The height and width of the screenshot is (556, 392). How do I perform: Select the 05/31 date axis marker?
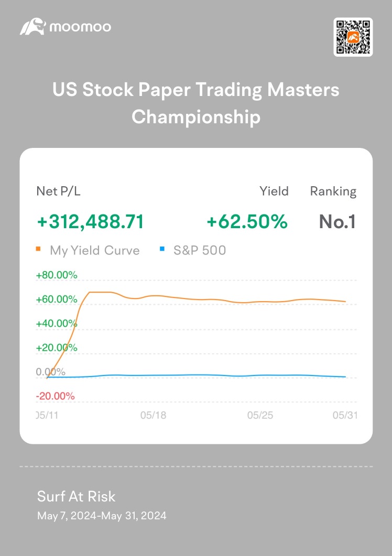point(345,415)
